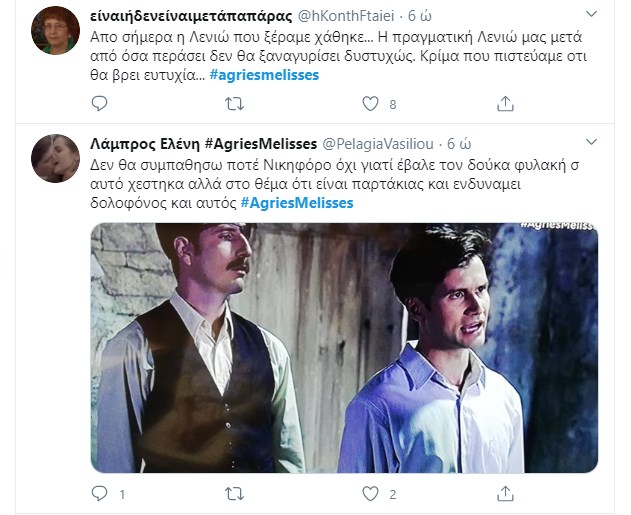631x515 pixels.
Task: Like the tweet with 2 likes
Action: pyautogui.click(x=371, y=493)
